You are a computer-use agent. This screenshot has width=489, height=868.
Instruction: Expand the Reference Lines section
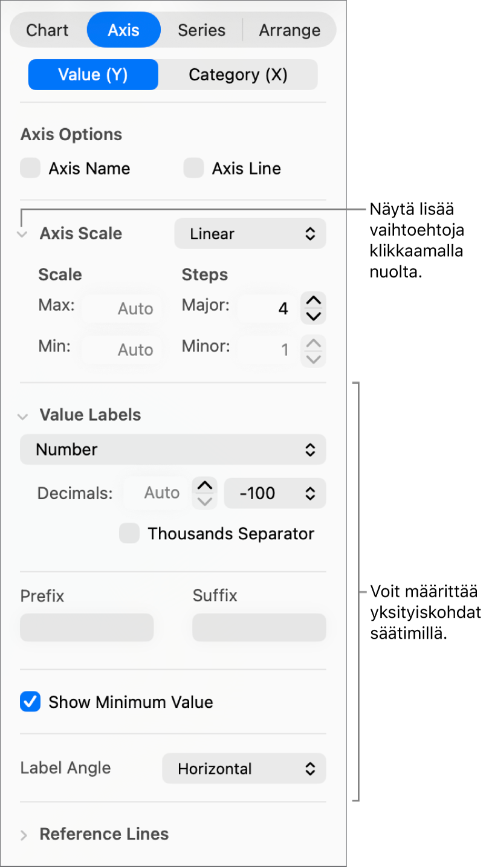click(24, 835)
